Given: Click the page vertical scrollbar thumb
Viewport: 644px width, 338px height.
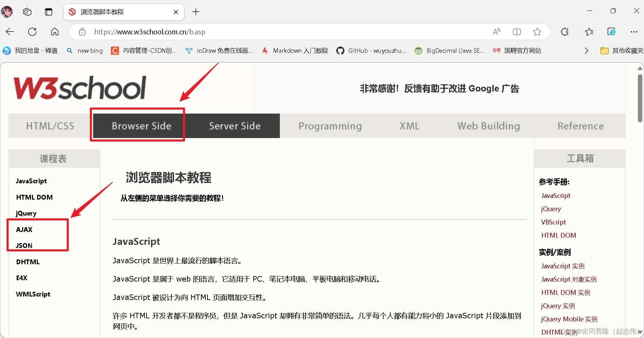Looking at the screenshot, I should [x=640, y=98].
